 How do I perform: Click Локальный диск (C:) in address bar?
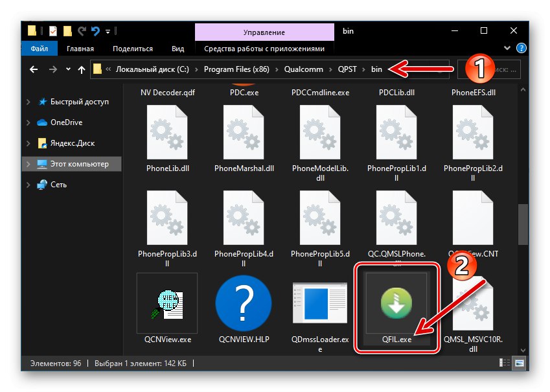coord(152,69)
